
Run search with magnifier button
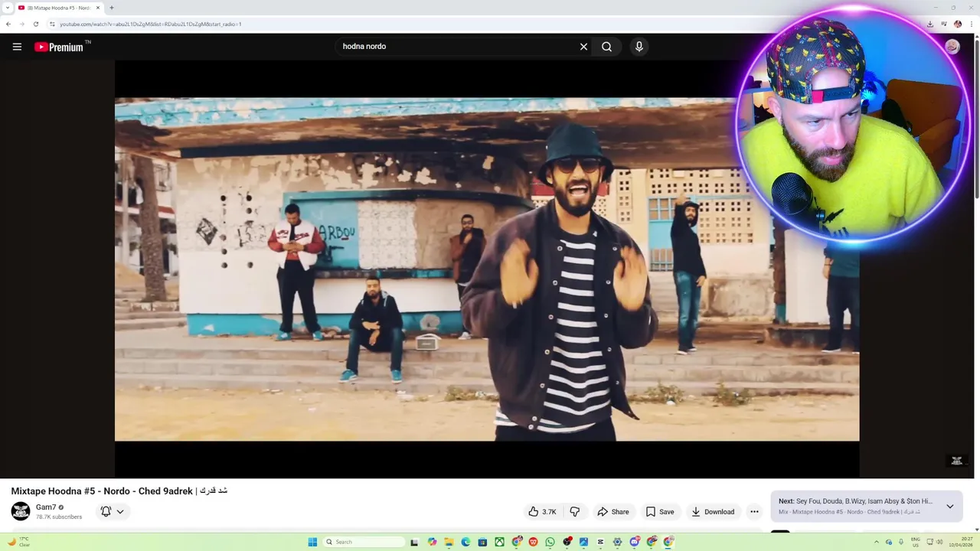606,47
